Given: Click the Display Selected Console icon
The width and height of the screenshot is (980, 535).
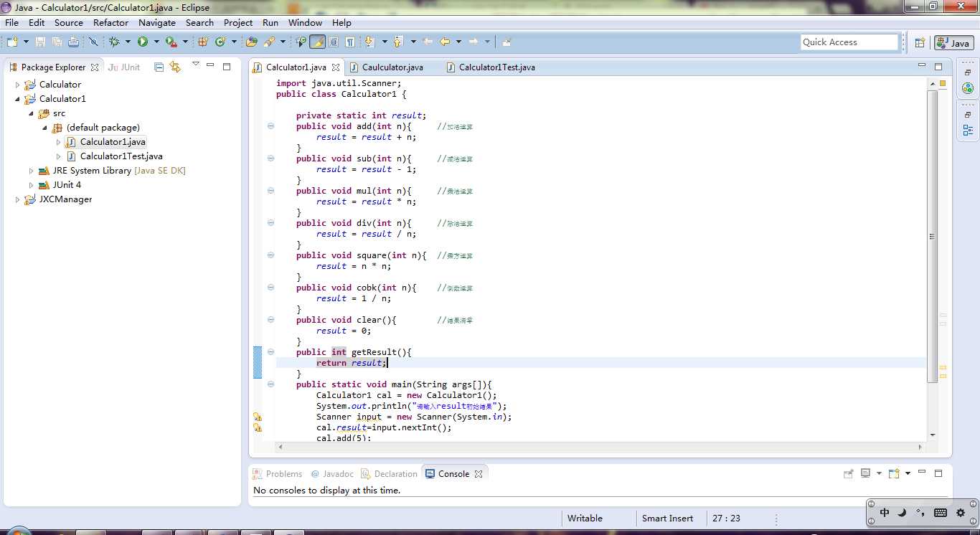Looking at the screenshot, I should (x=865, y=473).
